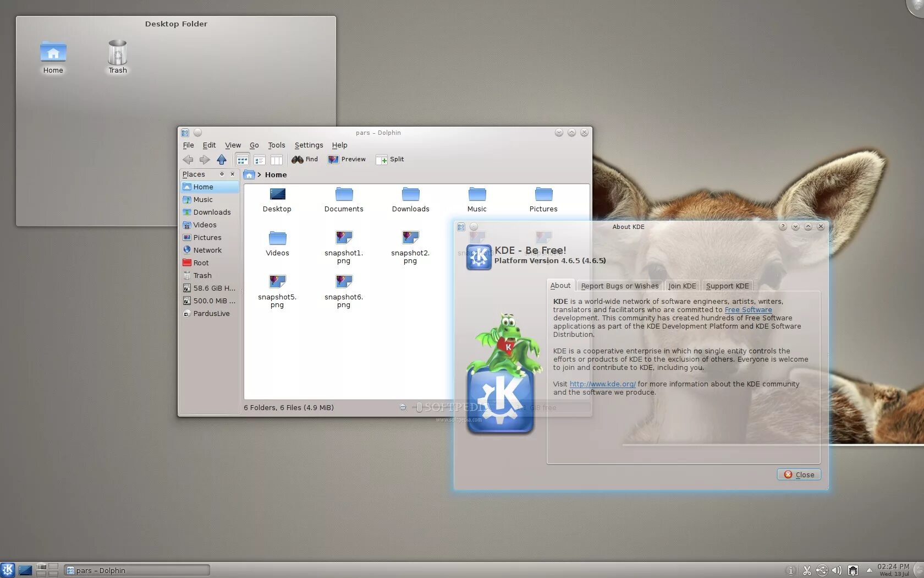Select the snapshot6.png file

pos(344,292)
